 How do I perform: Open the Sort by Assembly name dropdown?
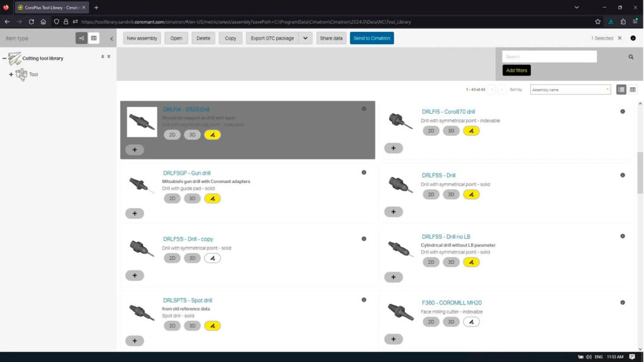tap(570, 89)
